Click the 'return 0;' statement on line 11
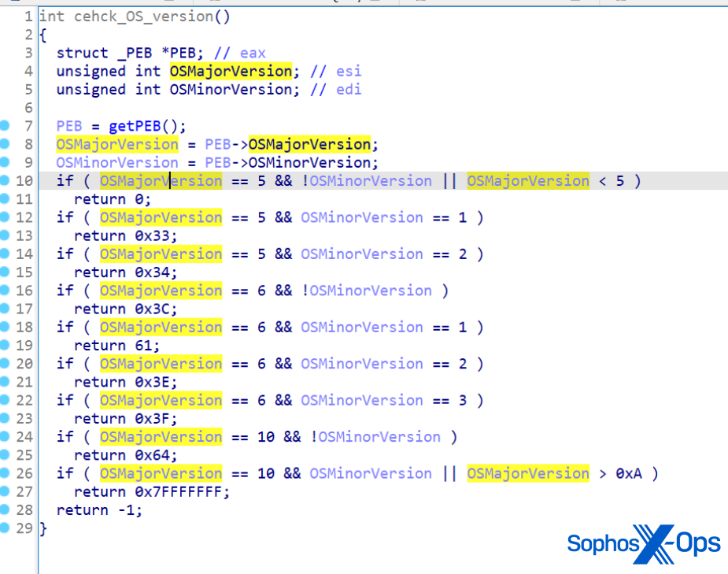Viewport: 728px width, 574px height. click(x=113, y=199)
